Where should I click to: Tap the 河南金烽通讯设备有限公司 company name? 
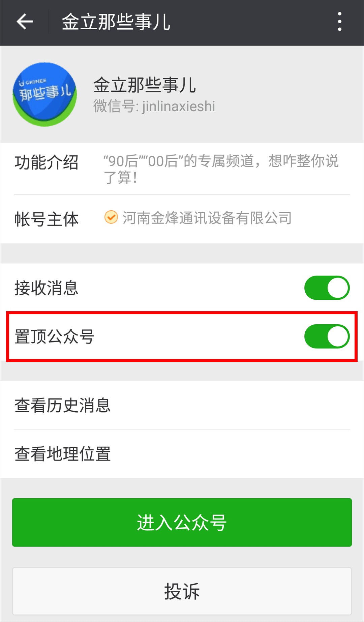(207, 218)
